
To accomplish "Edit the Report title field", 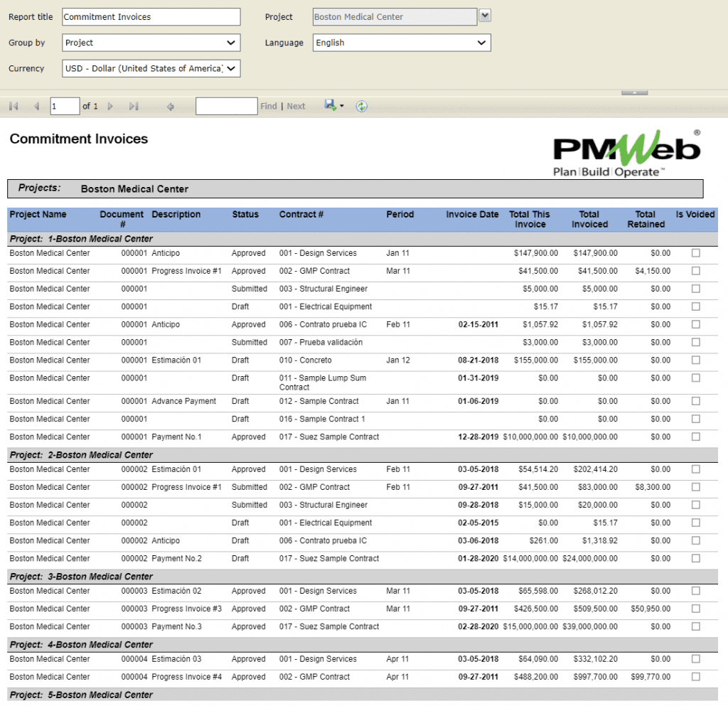I will point(151,17).
